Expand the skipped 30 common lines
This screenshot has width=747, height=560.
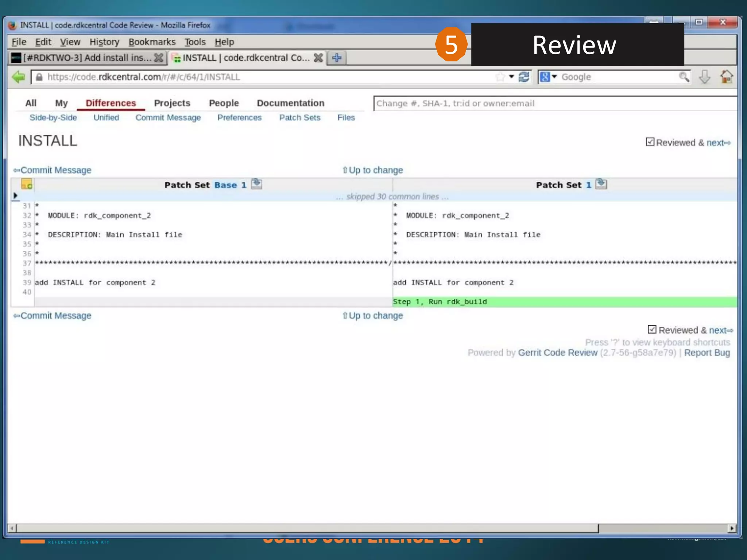point(392,197)
